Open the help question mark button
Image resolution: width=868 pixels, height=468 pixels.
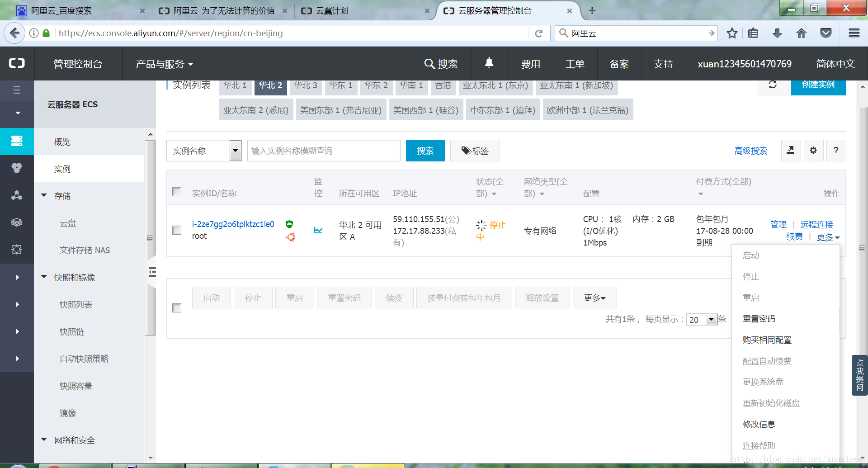tap(836, 150)
